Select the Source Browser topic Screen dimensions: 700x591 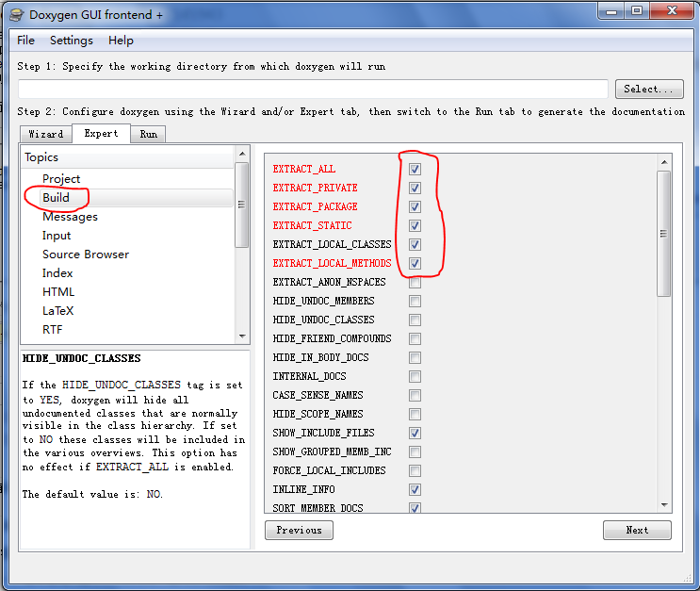[86, 254]
